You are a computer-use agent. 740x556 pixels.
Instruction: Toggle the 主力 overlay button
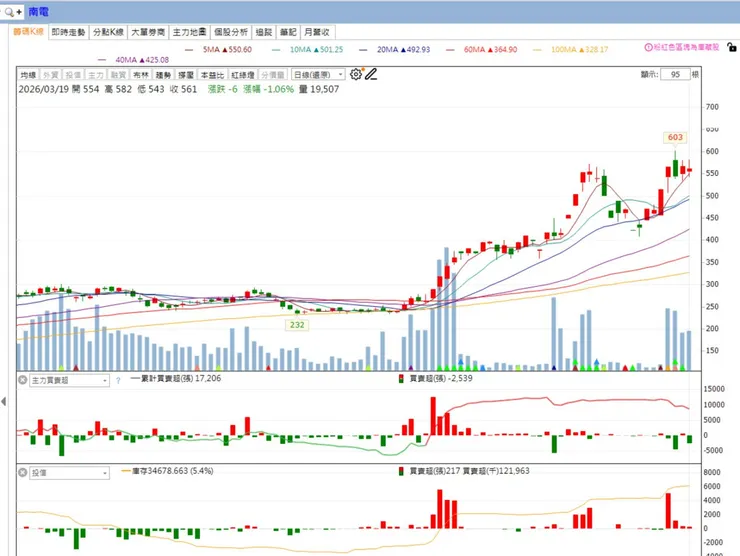(96, 75)
